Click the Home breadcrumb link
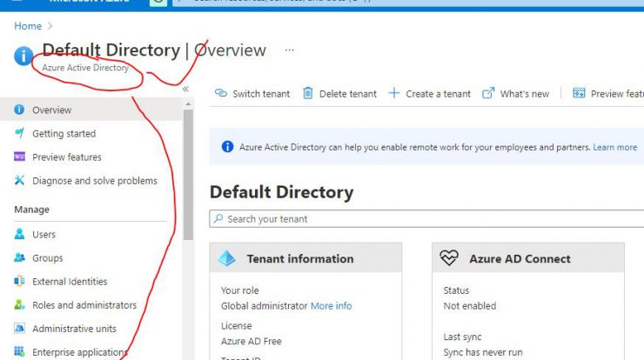 [28, 26]
